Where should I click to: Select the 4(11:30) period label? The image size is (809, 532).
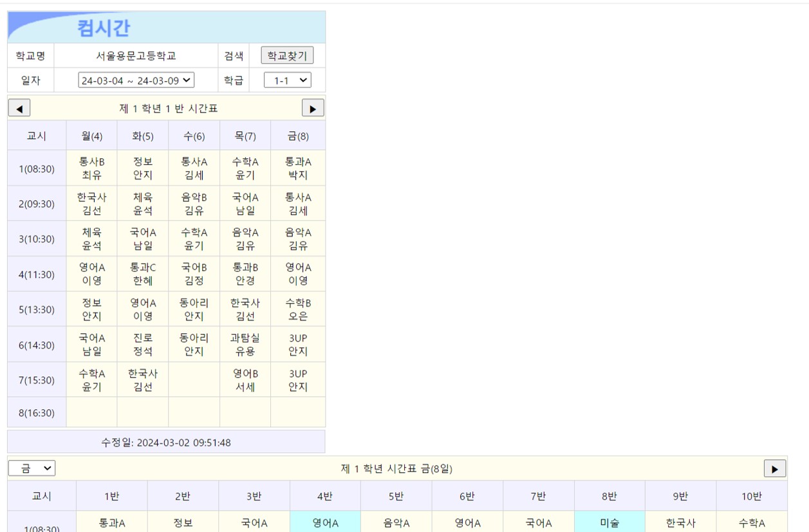pyautogui.click(x=37, y=274)
